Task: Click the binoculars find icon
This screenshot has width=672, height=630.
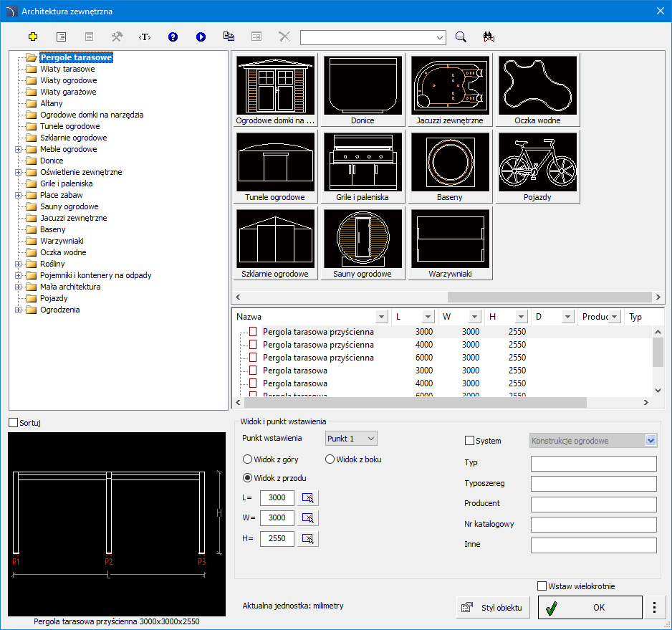Action: (489, 37)
